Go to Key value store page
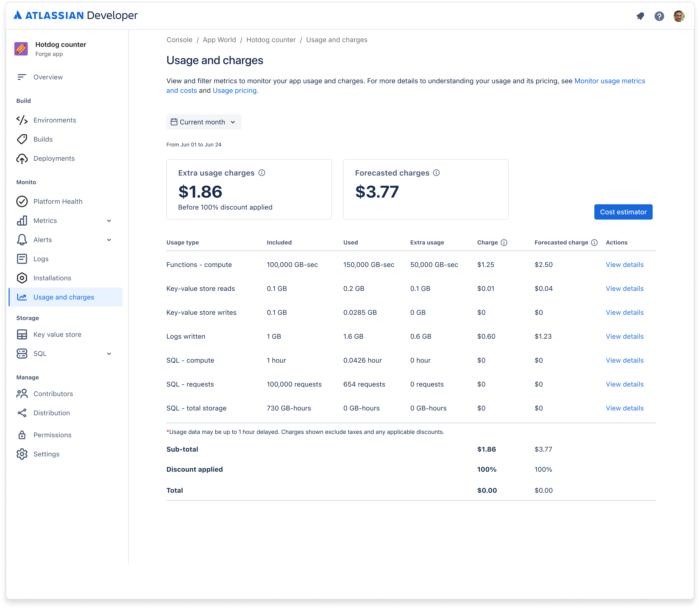Screen dimensions: 700x609 click(x=57, y=334)
